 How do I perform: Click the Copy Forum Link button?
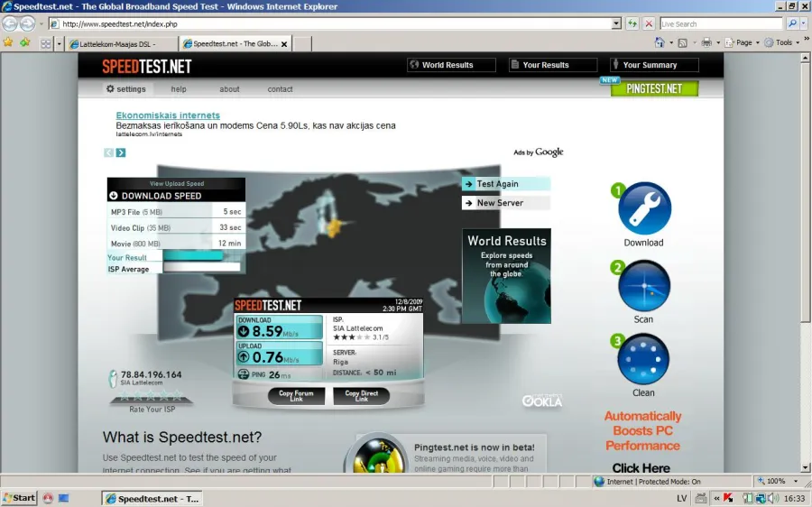[x=296, y=396]
